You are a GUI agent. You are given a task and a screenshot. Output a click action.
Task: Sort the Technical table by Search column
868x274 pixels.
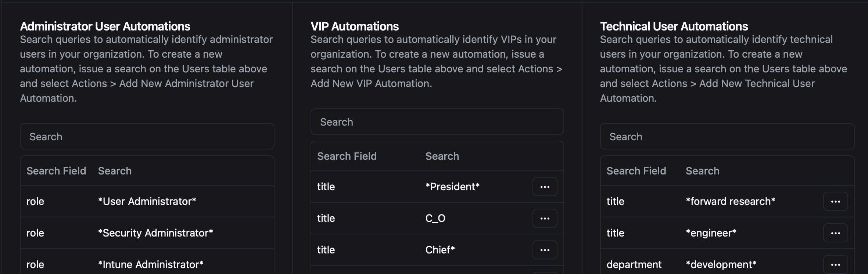click(x=702, y=170)
